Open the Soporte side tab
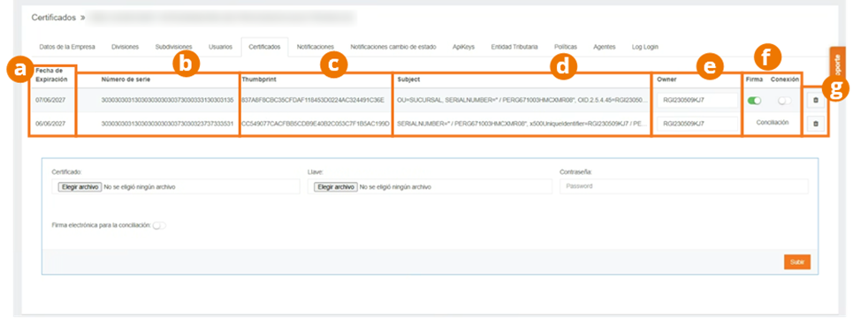 click(838, 64)
